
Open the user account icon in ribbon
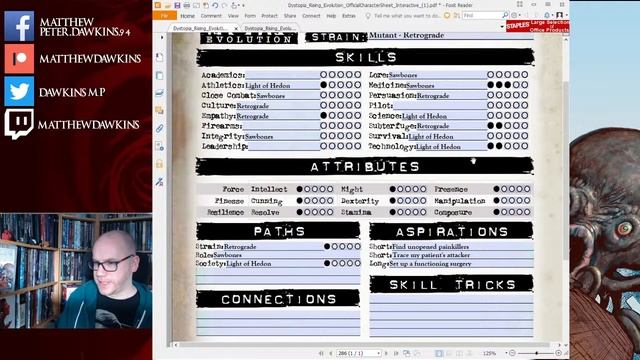pyautogui.click(x=560, y=16)
